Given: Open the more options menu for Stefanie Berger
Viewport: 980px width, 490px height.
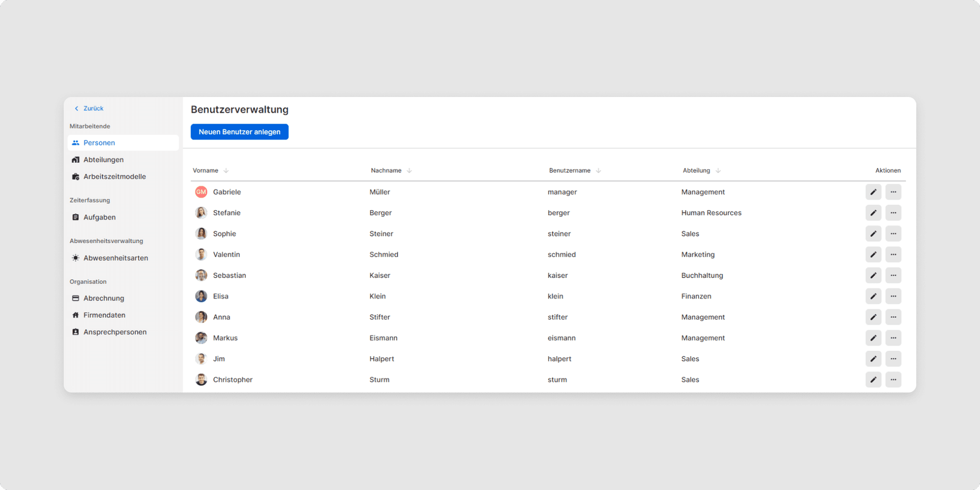Looking at the screenshot, I should pyautogui.click(x=893, y=213).
